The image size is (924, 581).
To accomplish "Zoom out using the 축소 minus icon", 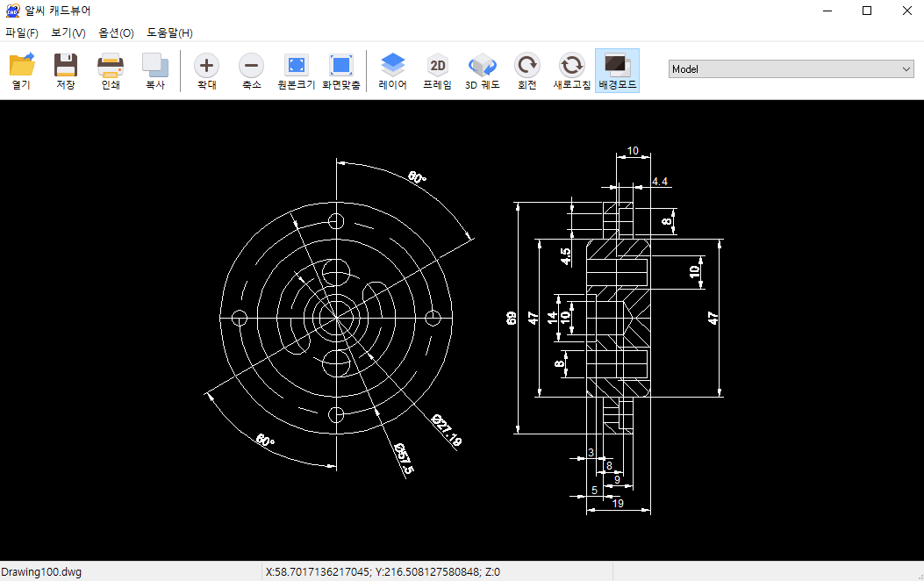I will [x=251, y=70].
